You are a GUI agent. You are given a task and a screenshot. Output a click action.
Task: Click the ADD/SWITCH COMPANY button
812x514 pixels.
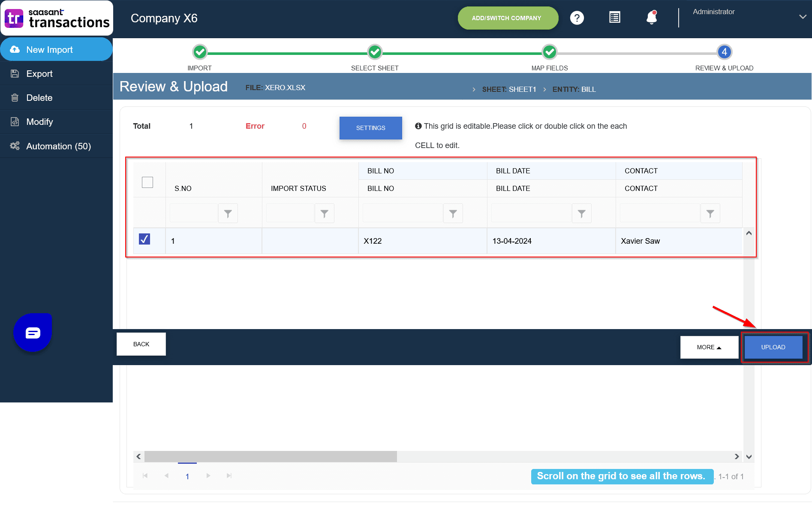click(x=508, y=18)
